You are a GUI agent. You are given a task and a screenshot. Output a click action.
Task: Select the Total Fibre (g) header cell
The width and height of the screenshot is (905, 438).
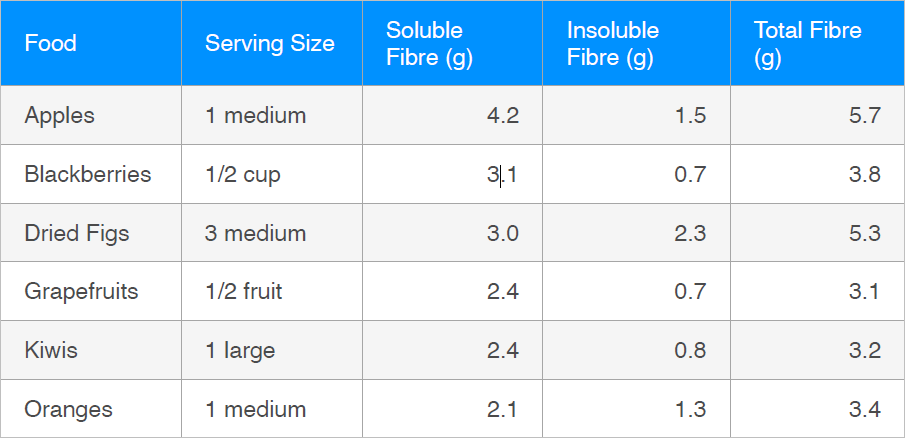pyautogui.click(x=817, y=43)
